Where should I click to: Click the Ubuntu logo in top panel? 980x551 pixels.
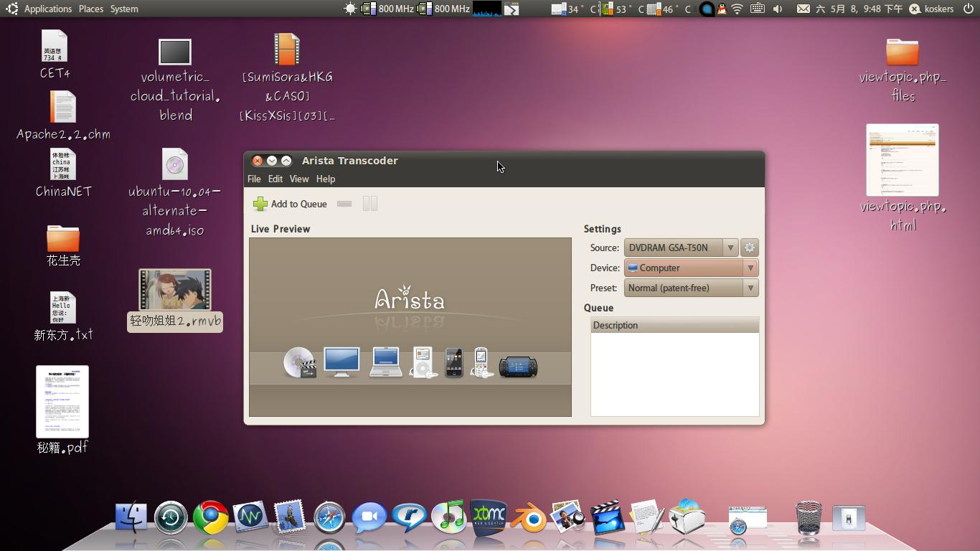(11, 9)
